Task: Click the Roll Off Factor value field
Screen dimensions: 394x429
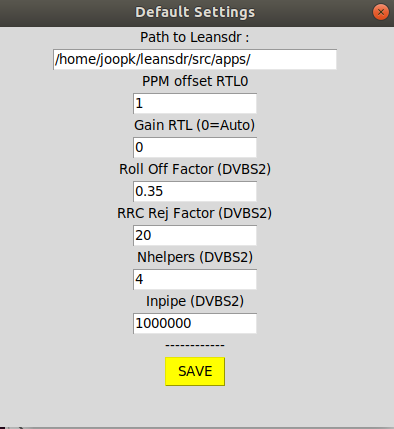Action: (x=195, y=191)
